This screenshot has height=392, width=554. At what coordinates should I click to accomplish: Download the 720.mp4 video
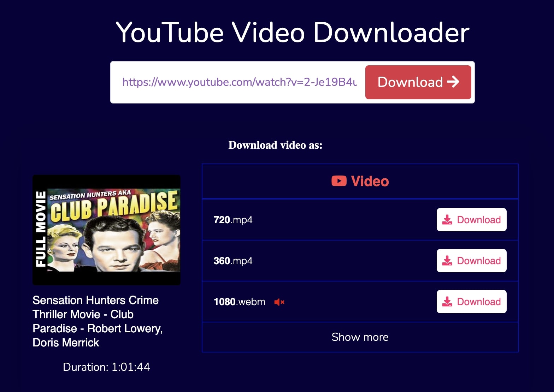pyautogui.click(x=471, y=220)
